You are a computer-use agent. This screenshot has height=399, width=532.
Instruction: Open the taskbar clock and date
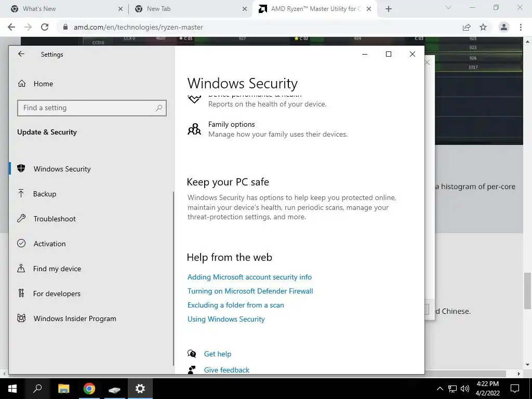(487, 389)
